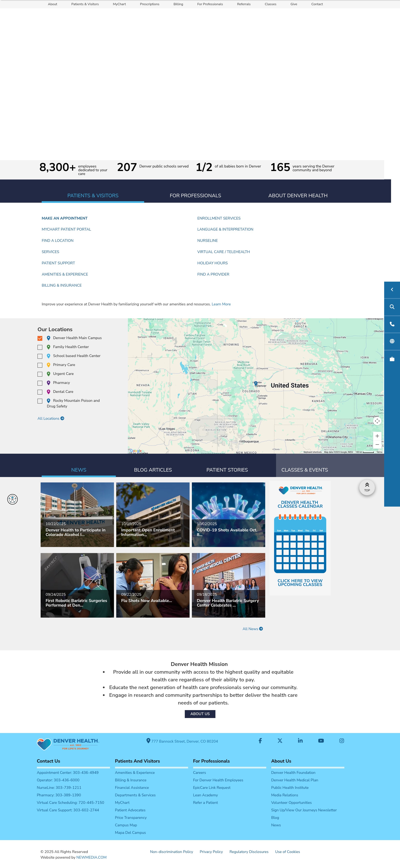Open Denver Health X (Twitter) icon

[x=280, y=741]
